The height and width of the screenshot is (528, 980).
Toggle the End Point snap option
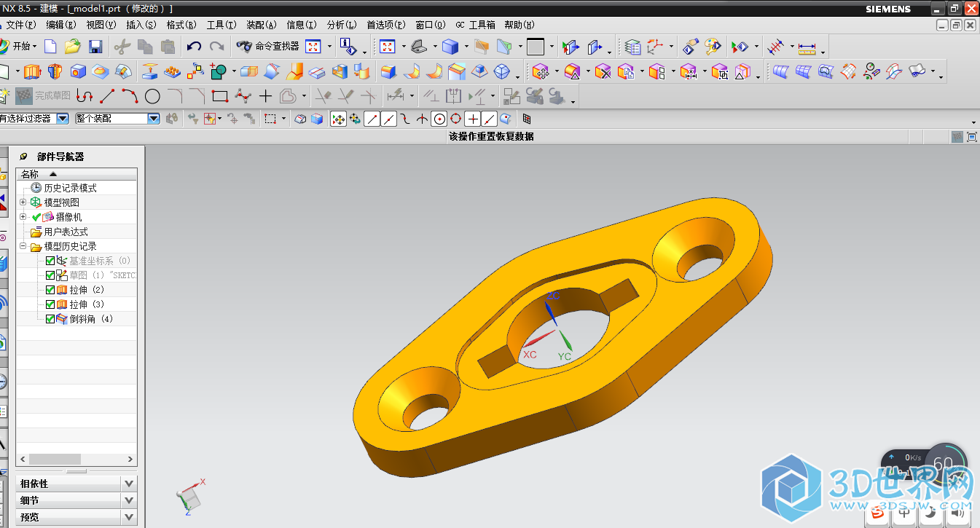(372, 119)
